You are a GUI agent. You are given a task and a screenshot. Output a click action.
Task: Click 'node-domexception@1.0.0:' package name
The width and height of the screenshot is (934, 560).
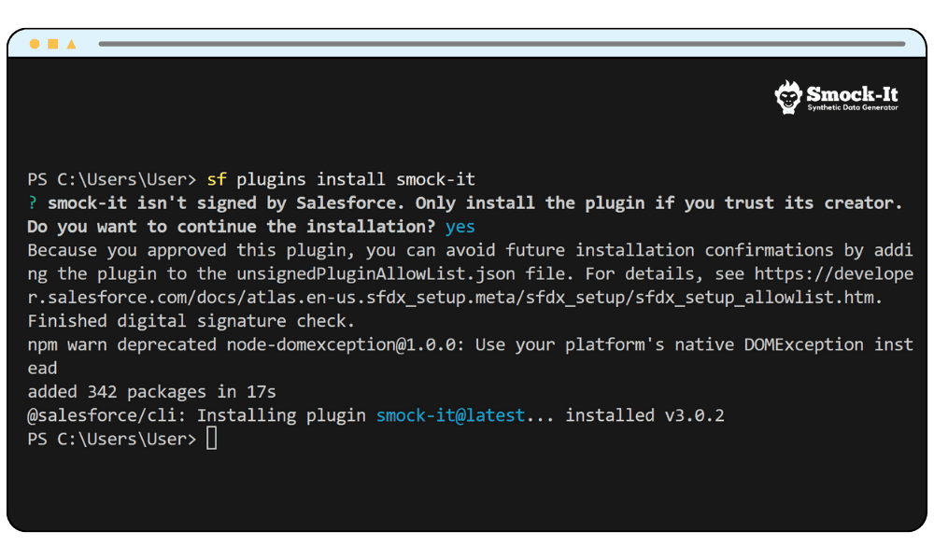(x=346, y=344)
